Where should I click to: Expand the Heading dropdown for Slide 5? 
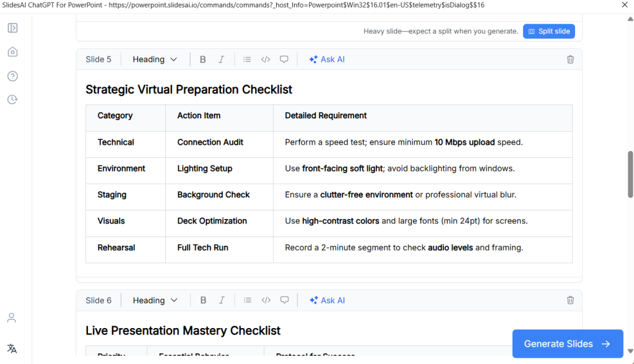(155, 59)
